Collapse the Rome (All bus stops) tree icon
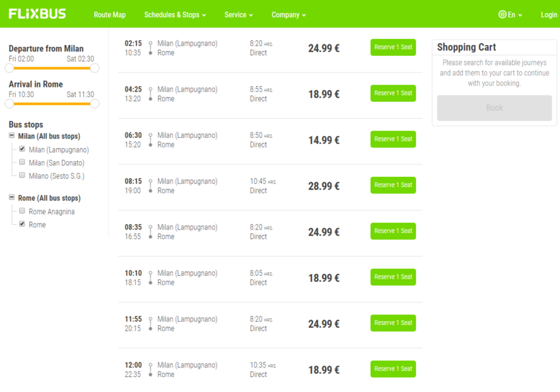 point(12,197)
